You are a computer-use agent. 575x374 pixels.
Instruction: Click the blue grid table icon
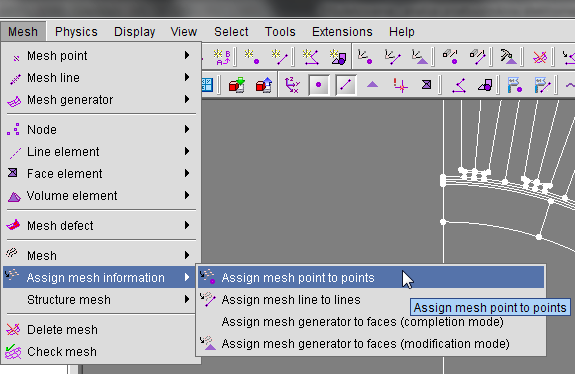(208, 85)
